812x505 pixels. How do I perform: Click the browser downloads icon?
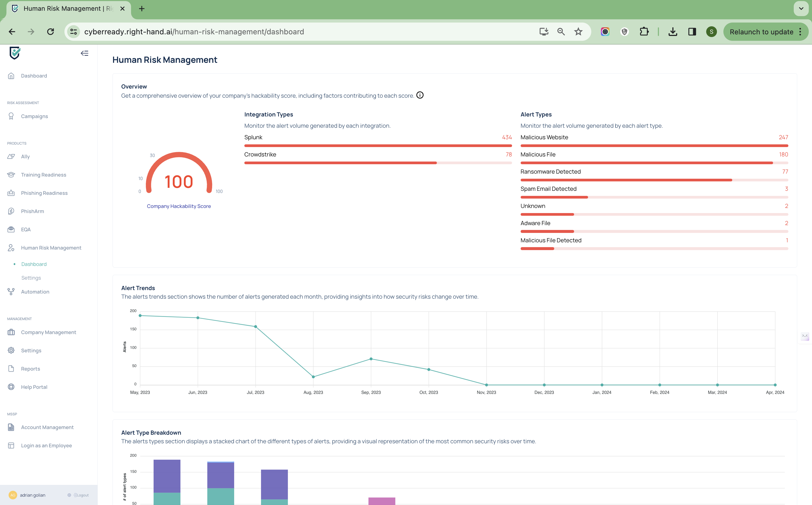(x=673, y=32)
